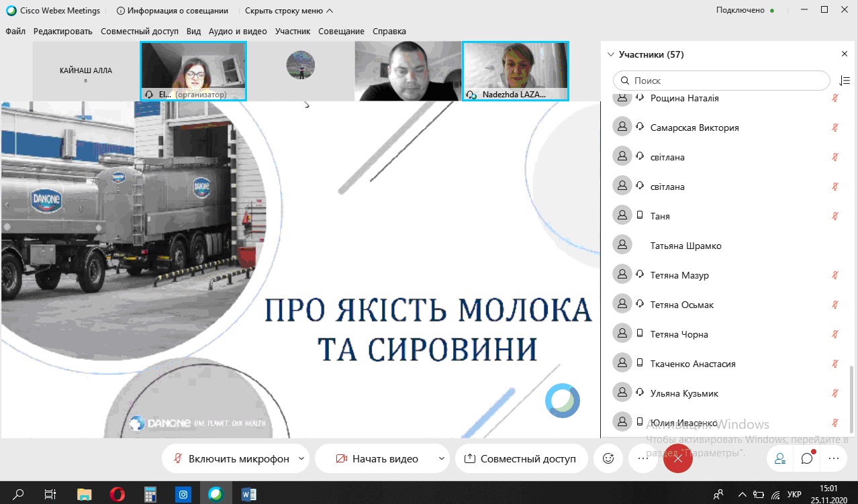This screenshot has width=858, height=504.
Task: Open the taskbar clock and date
Action: tap(830, 495)
